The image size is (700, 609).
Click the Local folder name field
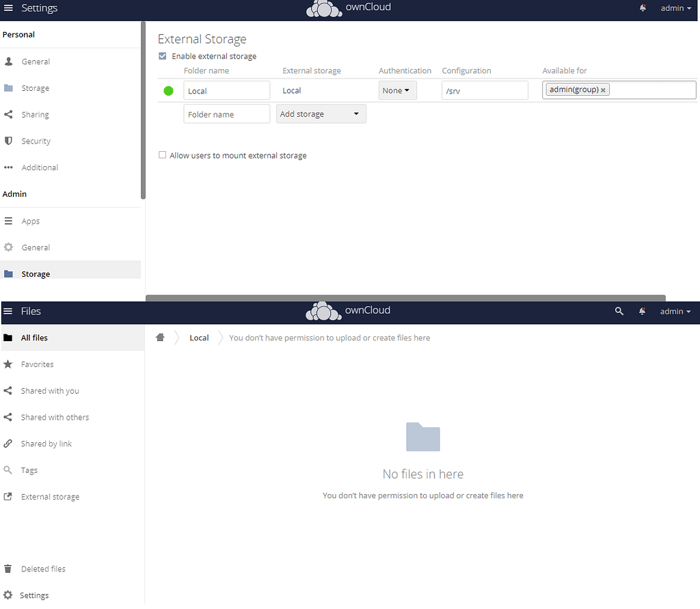pyautogui.click(x=227, y=91)
